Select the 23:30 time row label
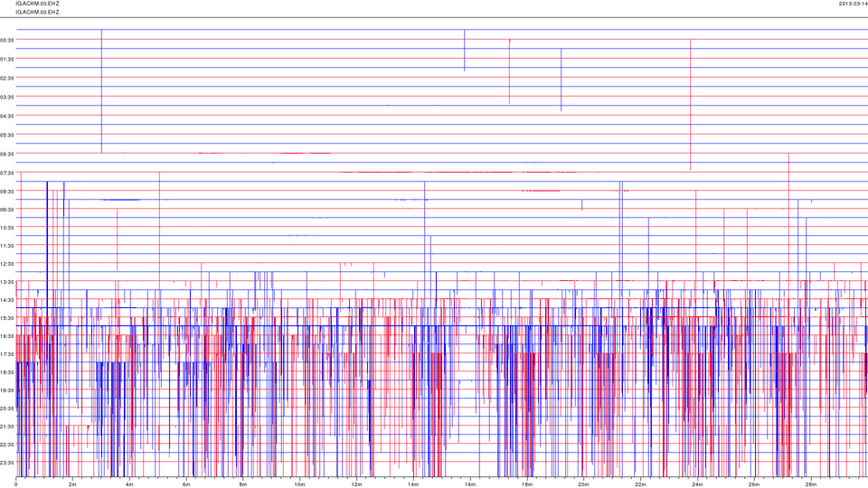 7,463
